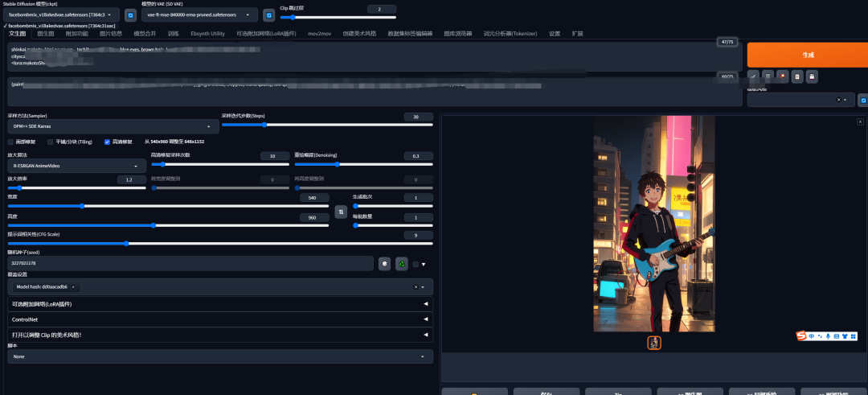Image resolution: width=868 pixels, height=395 pixels.
Task: Swap width and height values
Action: point(341,212)
